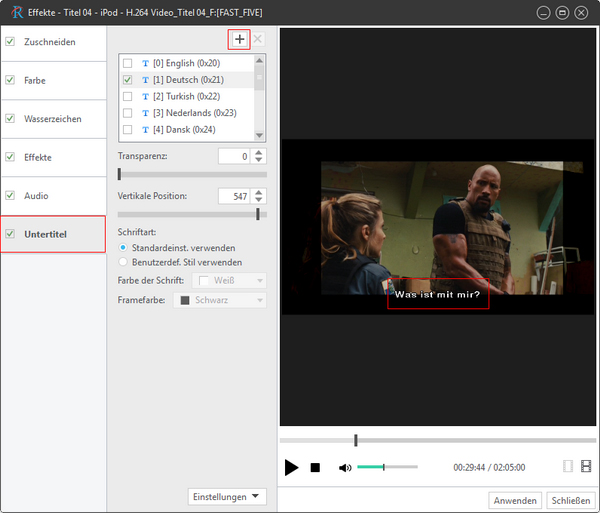Click the text icon of Dansk subtitle
This screenshot has width=600, height=513.
pyautogui.click(x=145, y=130)
